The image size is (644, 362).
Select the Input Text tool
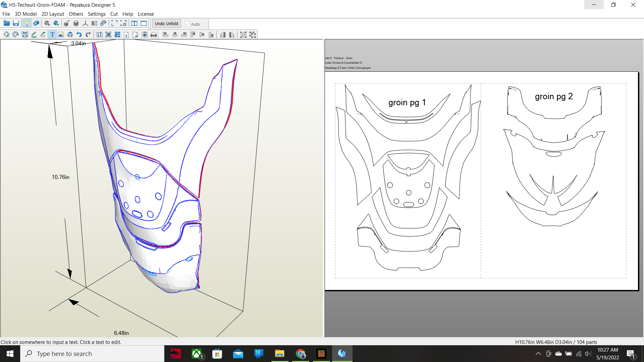pyautogui.click(x=52, y=35)
